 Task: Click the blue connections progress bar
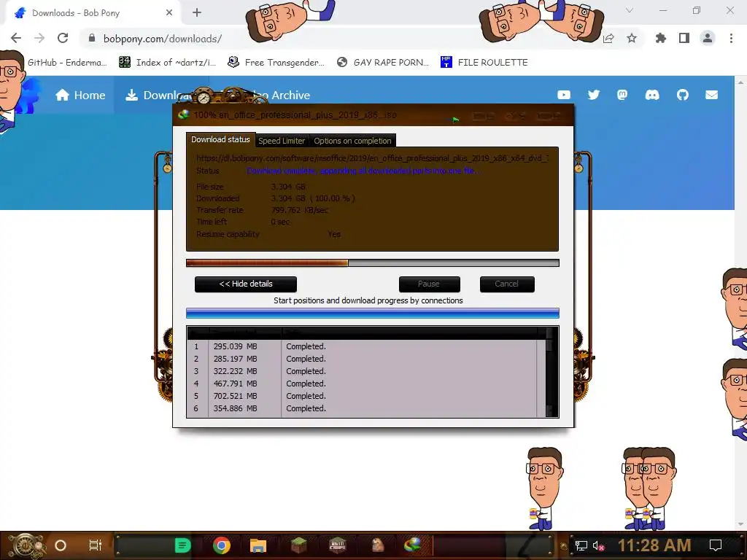(x=373, y=313)
